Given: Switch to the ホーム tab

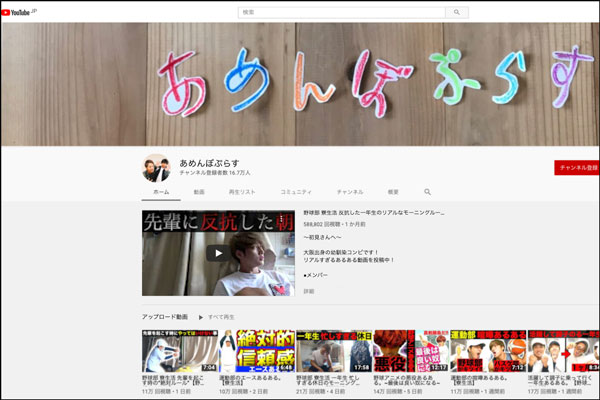Looking at the screenshot, I should (160, 191).
